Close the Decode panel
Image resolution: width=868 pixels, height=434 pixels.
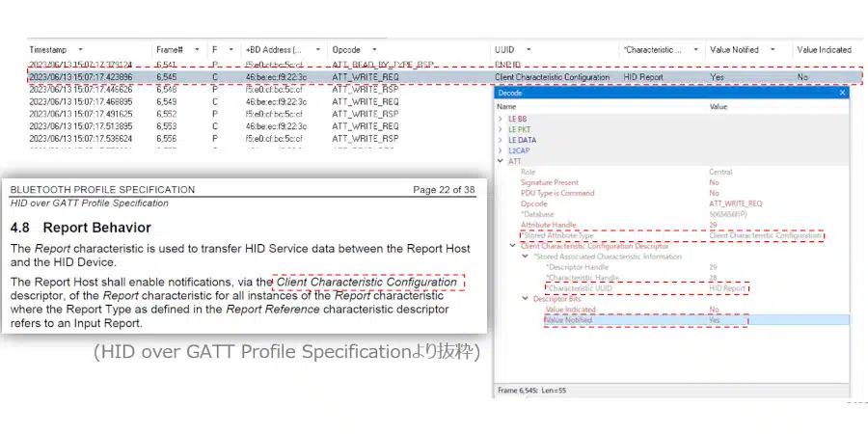pos(842,93)
